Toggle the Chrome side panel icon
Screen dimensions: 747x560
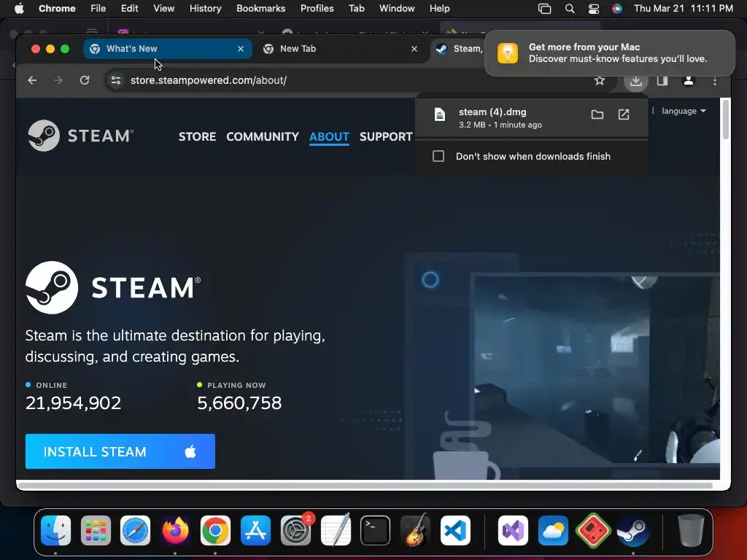pos(662,80)
